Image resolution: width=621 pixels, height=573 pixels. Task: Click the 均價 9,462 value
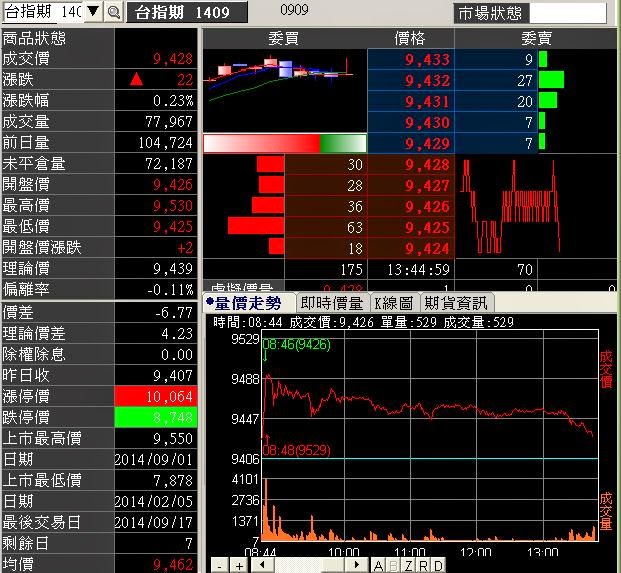point(173,564)
